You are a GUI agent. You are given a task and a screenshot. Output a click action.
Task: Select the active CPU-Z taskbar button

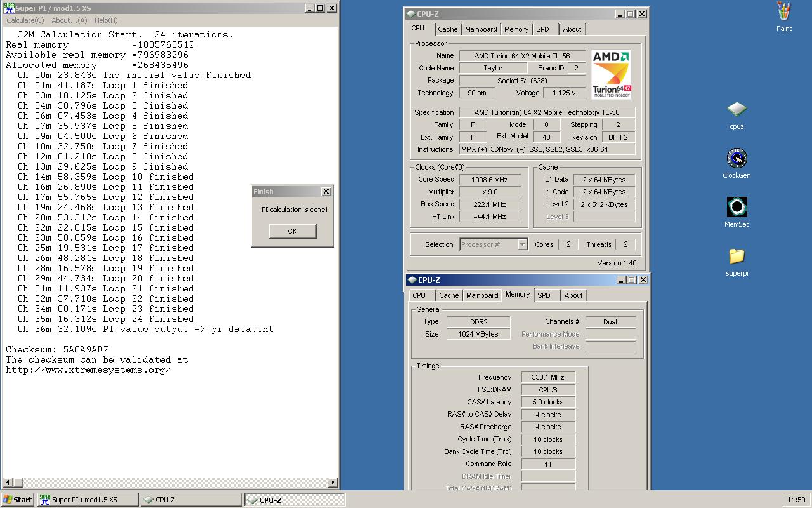click(x=295, y=500)
